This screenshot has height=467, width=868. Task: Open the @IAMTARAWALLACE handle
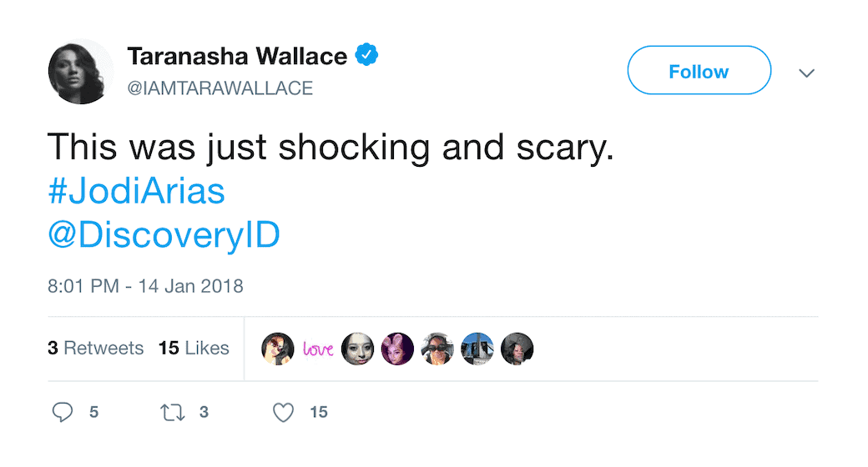coord(220,88)
